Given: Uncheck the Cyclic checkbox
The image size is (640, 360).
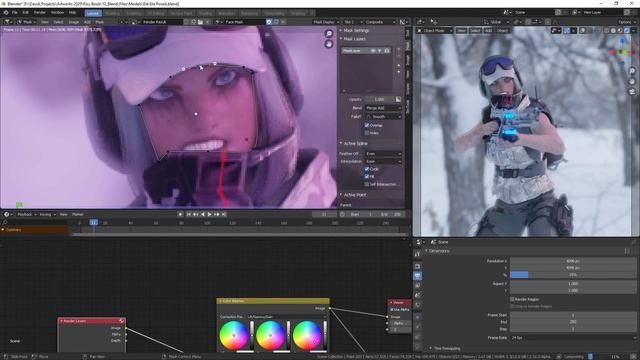Looking at the screenshot, I should pyautogui.click(x=367, y=169).
